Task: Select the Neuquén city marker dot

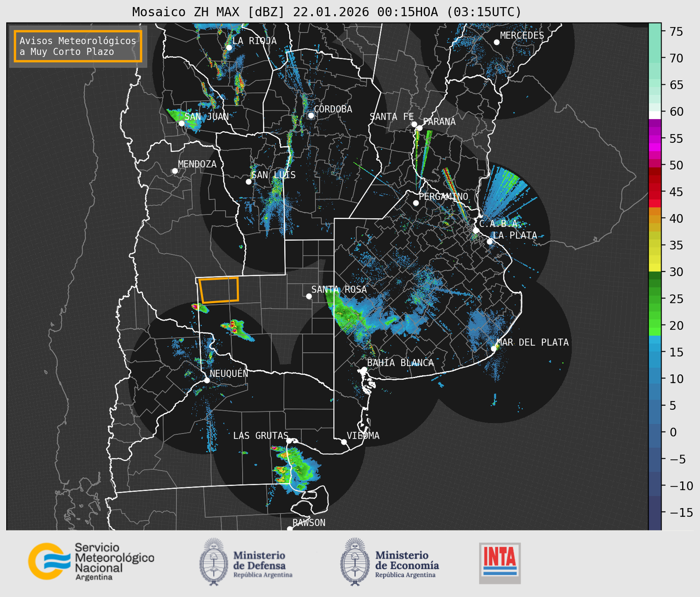Action: pyautogui.click(x=207, y=380)
